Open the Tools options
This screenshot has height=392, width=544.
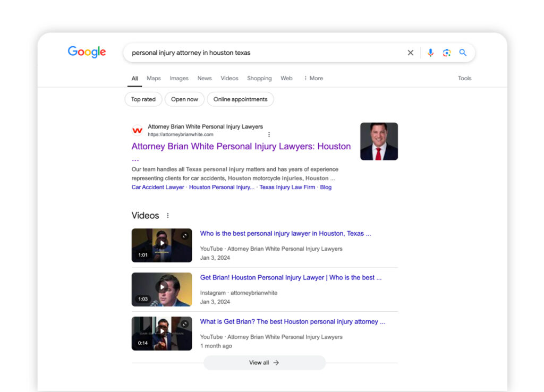point(464,78)
